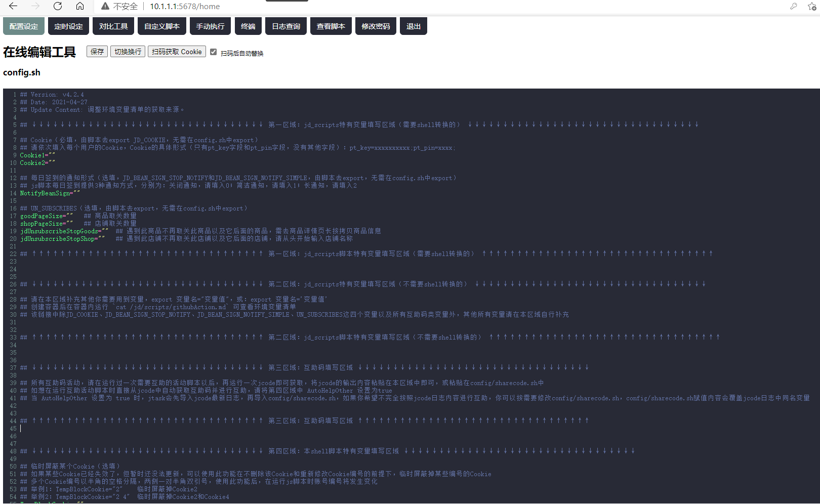This screenshot has height=504, width=820.
Task: Click the favorites star icon
Action: coord(812,7)
